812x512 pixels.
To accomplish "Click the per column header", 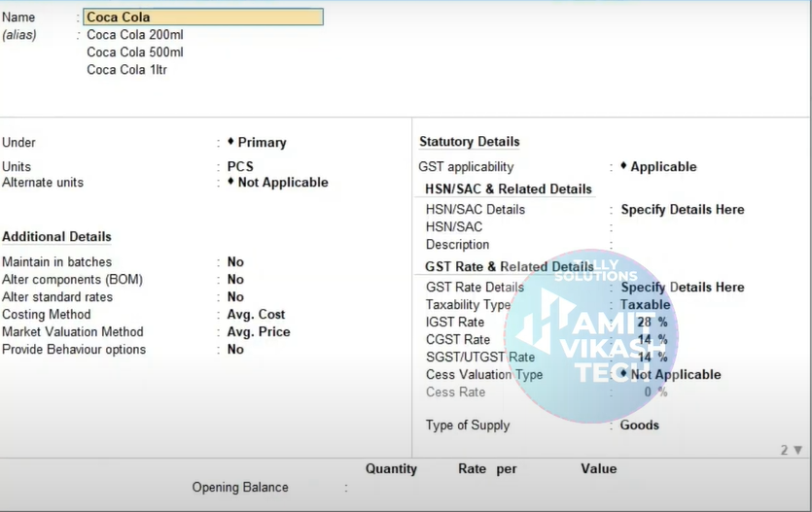I will click(x=507, y=469).
